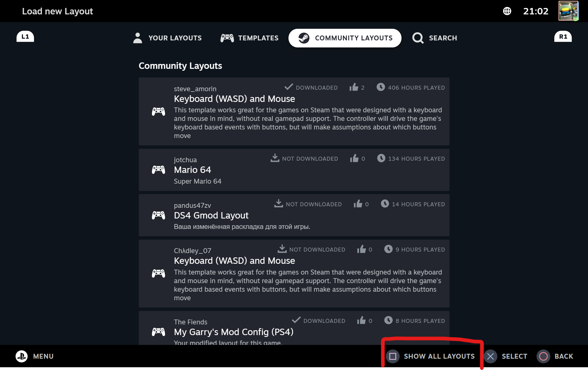The height and width of the screenshot is (370, 588).
Task: Click download icon on Mario 64 layout
Action: 275,158
